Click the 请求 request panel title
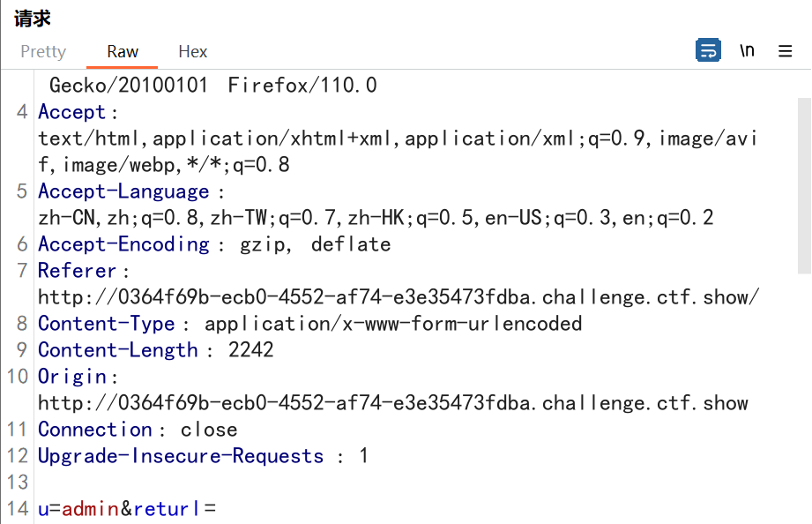812x524 pixels. (x=32, y=18)
